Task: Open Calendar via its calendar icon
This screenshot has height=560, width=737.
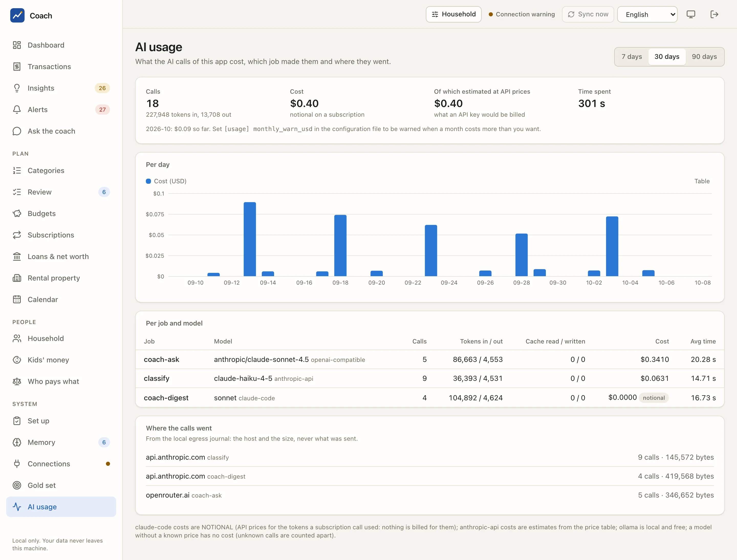Action: pyautogui.click(x=17, y=299)
